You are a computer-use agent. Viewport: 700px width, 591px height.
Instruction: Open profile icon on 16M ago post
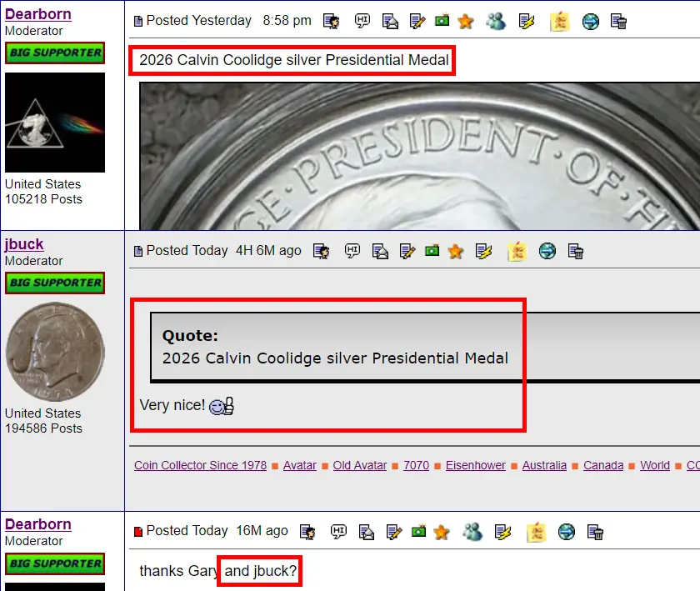[307, 532]
